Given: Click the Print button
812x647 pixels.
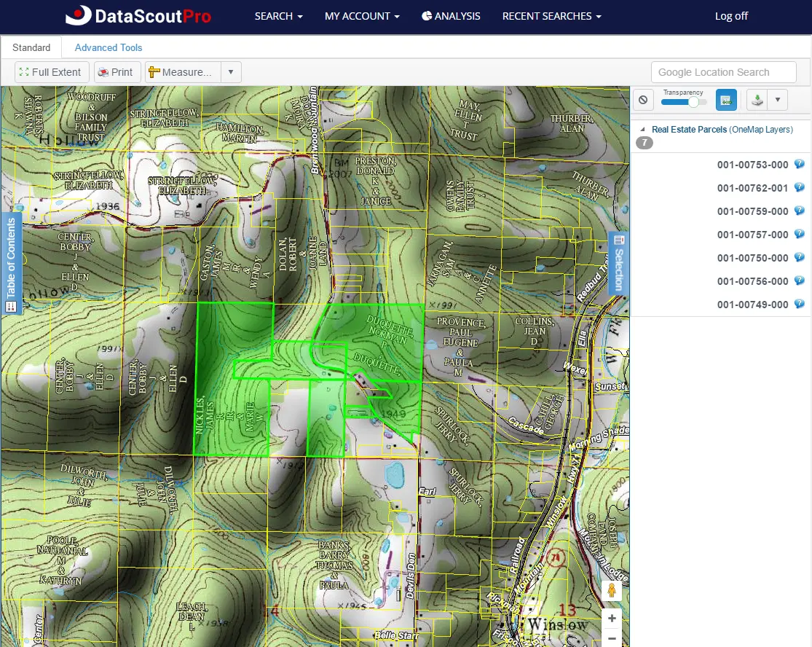Looking at the screenshot, I should [x=117, y=72].
